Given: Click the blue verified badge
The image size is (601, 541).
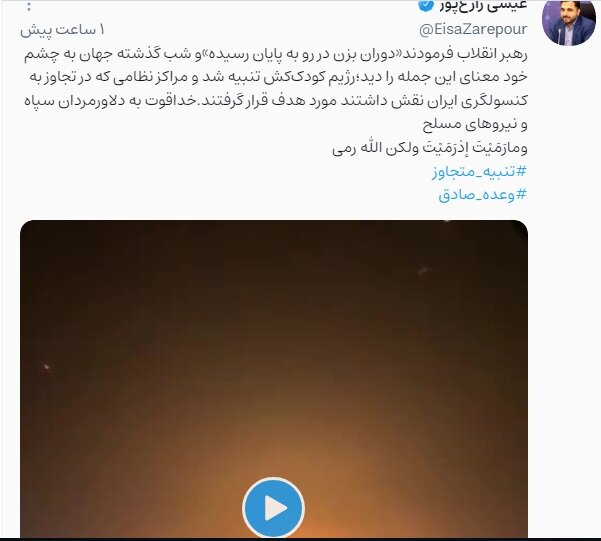Looking at the screenshot, I should coord(426,5).
